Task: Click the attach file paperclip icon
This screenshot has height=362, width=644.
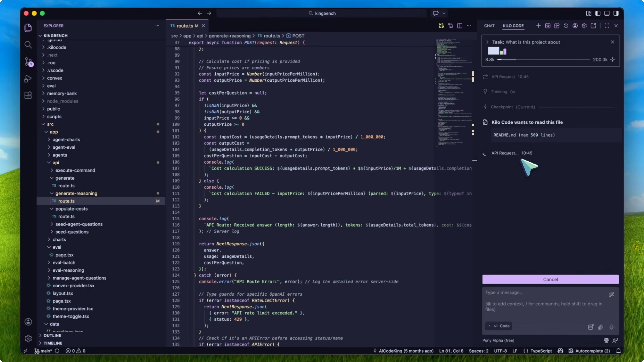Action: coord(600,327)
